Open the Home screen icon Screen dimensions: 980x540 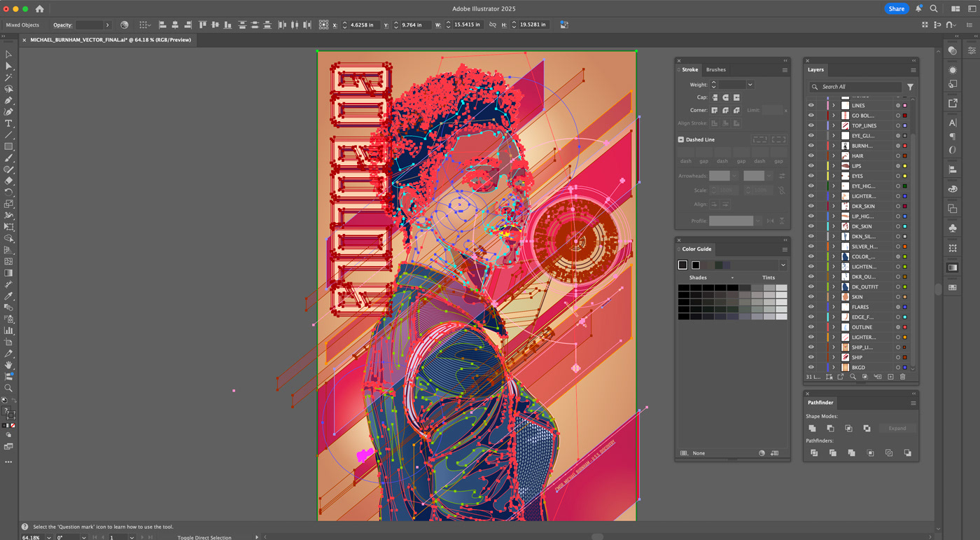click(39, 9)
